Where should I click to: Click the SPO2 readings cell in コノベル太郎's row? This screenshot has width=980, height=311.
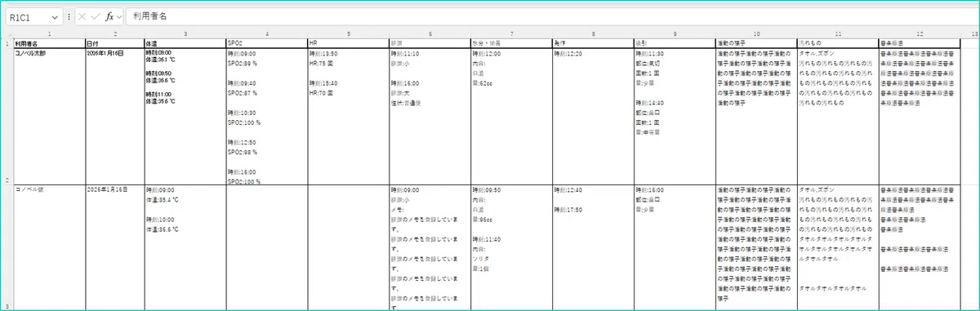coord(267,117)
